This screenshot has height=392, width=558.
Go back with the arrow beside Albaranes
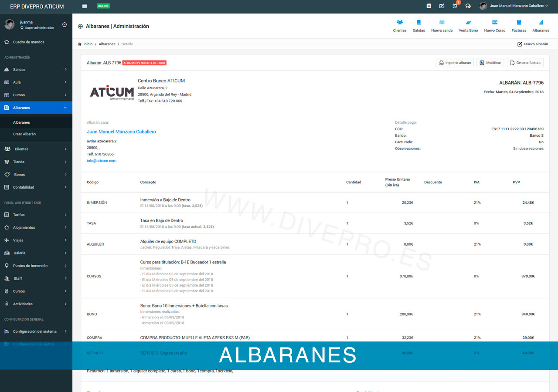pos(80,26)
